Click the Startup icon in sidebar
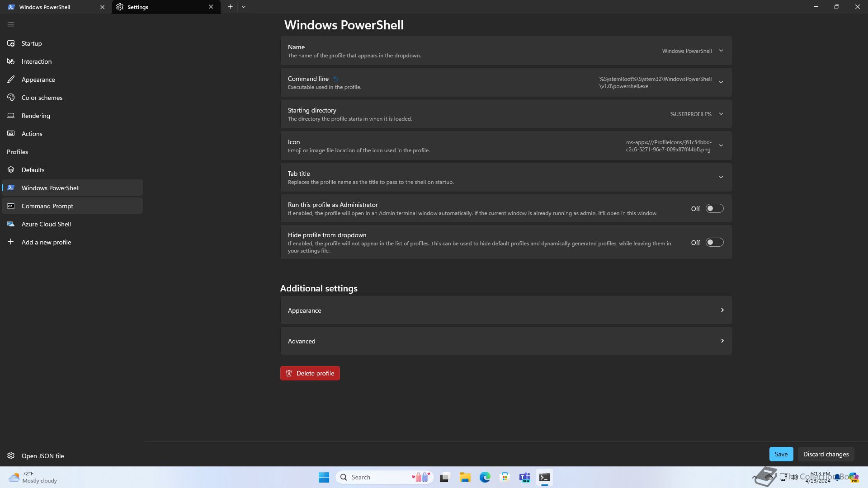Screen dimensions: 868x488 [11, 43]
